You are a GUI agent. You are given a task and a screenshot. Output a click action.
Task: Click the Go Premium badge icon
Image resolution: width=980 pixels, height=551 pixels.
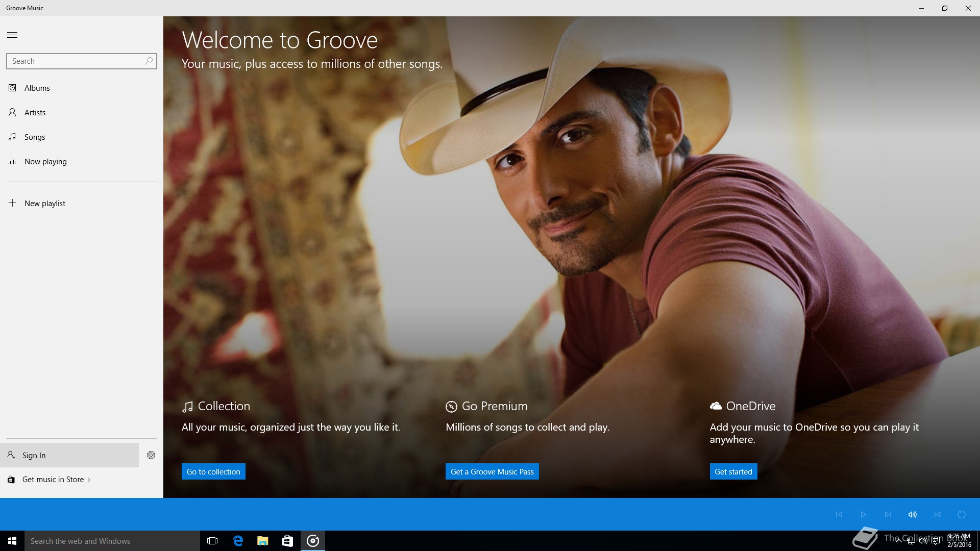pyautogui.click(x=451, y=407)
